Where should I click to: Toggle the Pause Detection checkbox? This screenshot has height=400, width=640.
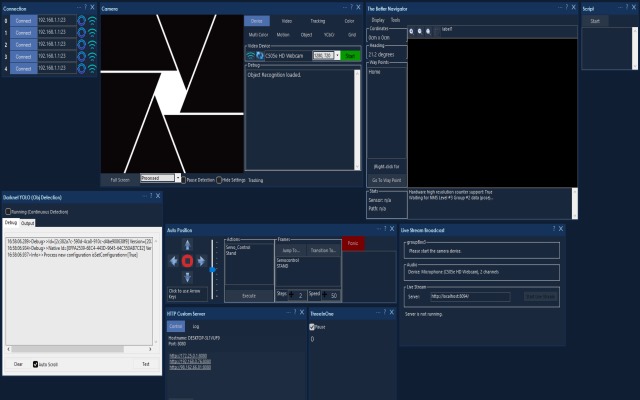(183, 180)
